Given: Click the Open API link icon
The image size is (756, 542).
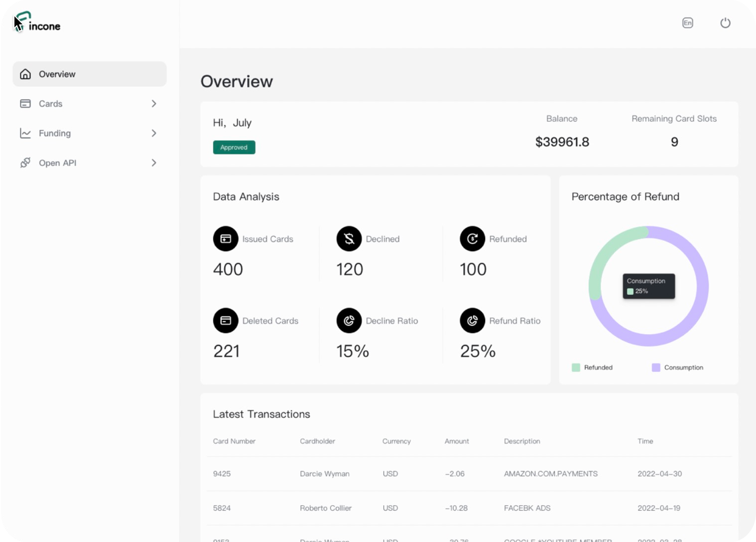Looking at the screenshot, I should [x=25, y=163].
